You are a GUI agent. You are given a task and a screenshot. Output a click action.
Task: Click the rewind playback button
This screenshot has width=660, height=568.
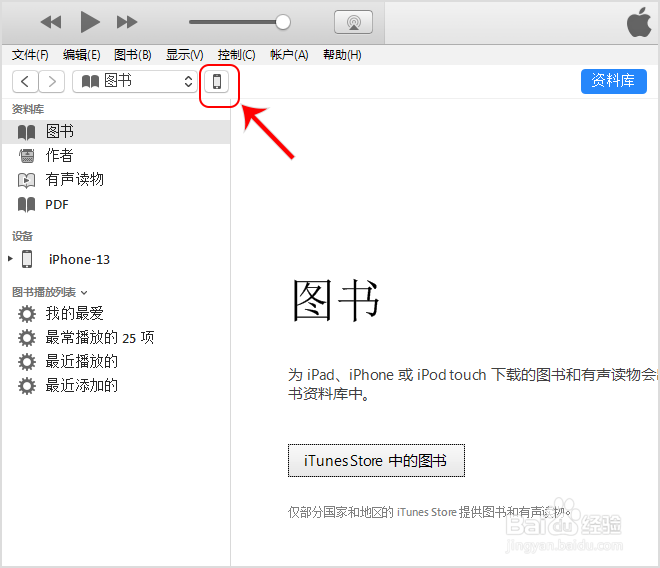click(x=51, y=22)
